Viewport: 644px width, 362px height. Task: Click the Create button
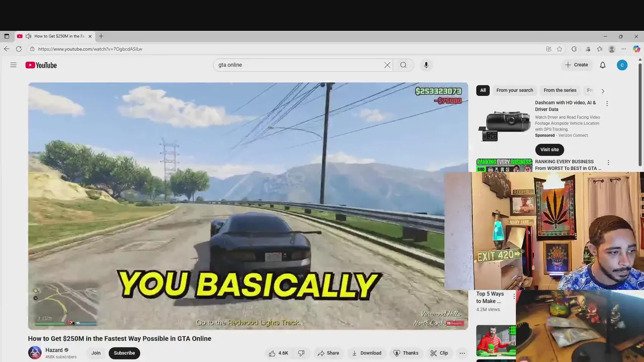click(577, 65)
